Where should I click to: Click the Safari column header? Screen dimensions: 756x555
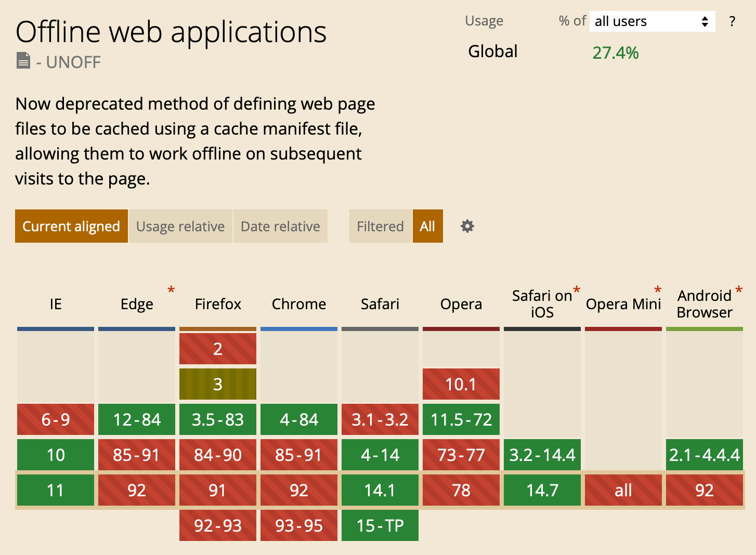point(380,304)
